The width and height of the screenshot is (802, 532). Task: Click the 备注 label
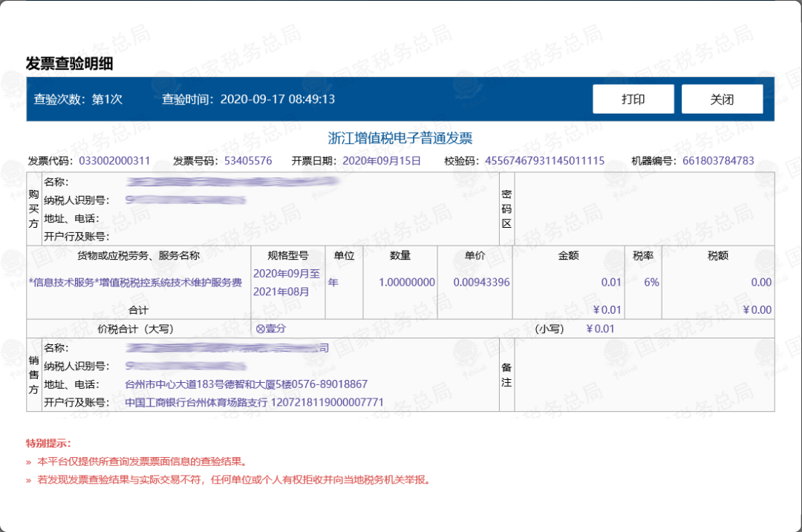[x=506, y=375]
